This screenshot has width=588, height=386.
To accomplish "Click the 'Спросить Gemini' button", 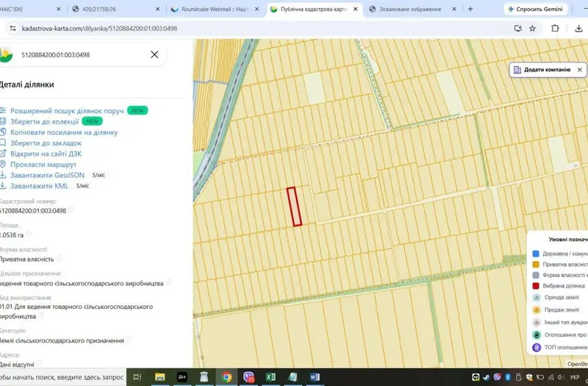I will [x=536, y=9].
